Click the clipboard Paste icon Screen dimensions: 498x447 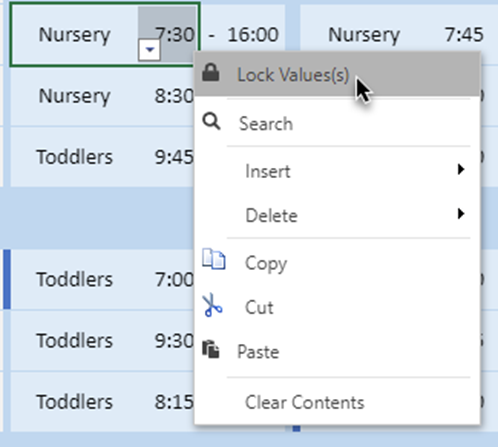(x=211, y=350)
